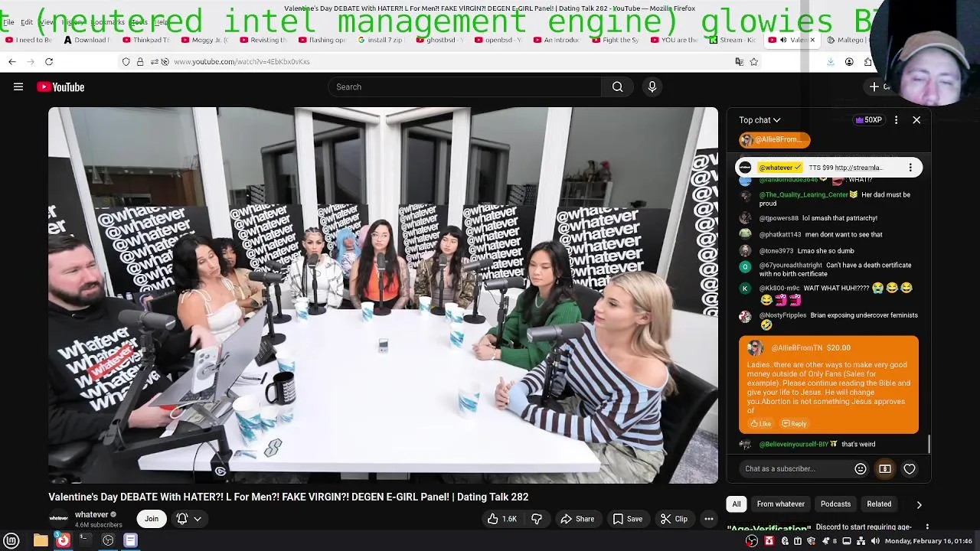Open the clock showing Monday, February 16

[x=928, y=541]
